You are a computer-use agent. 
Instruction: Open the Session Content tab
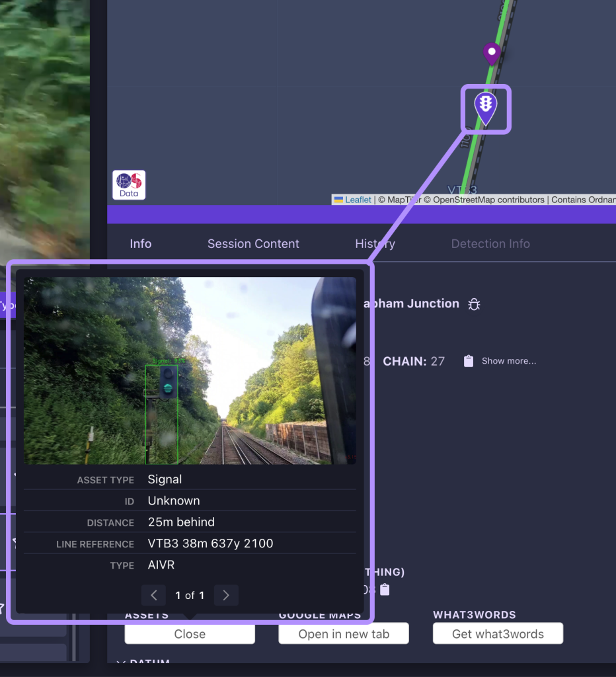[253, 243]
